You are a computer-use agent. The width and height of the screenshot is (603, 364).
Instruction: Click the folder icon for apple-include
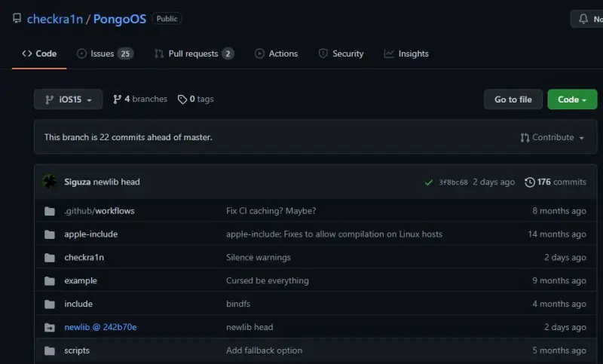coord(50,234)
